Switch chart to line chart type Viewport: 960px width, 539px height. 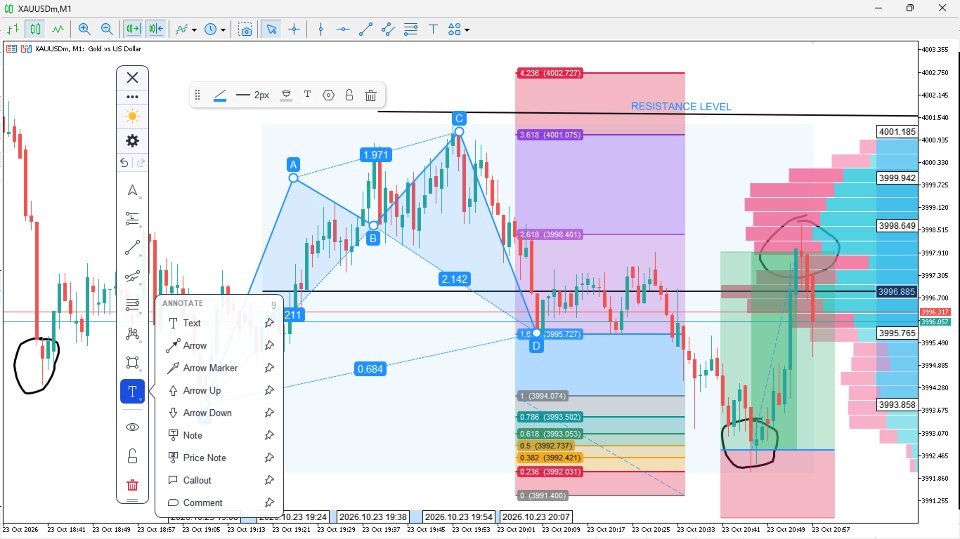(58, 29)
